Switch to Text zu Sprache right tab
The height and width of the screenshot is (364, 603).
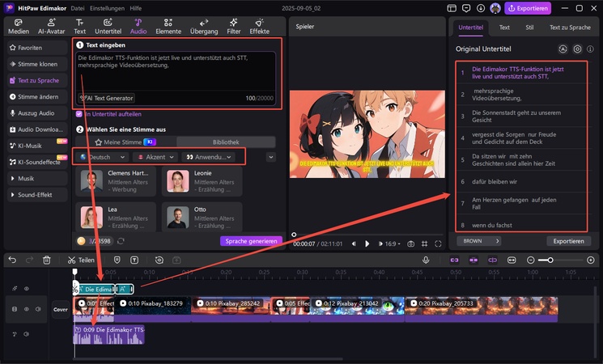[x=570, y=28]
